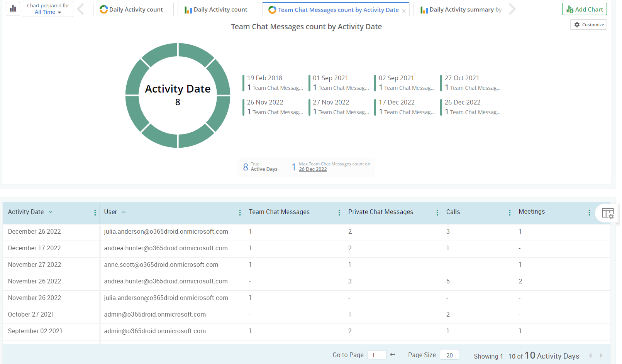Click the donut chart icon on Daily Activity count tab

[103, 9]
